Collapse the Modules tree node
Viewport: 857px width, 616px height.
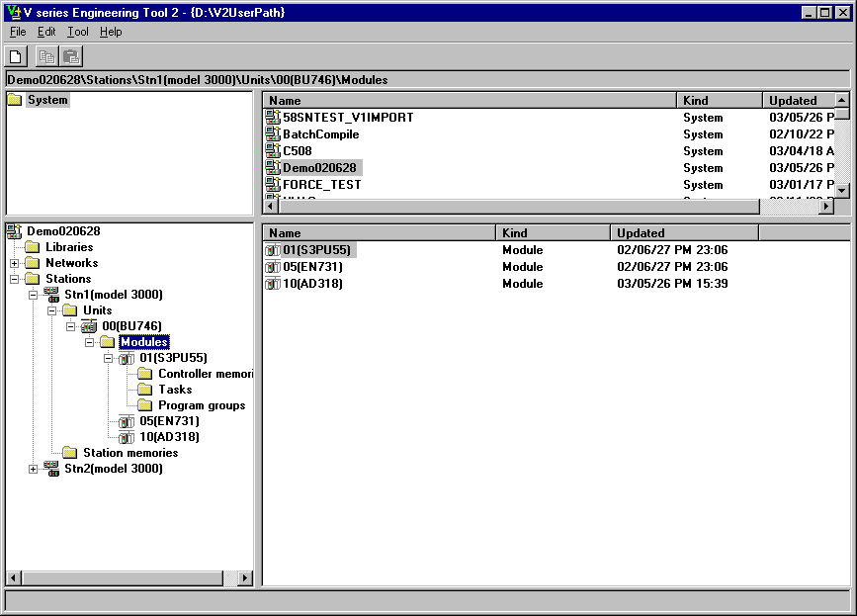[90, 342]
